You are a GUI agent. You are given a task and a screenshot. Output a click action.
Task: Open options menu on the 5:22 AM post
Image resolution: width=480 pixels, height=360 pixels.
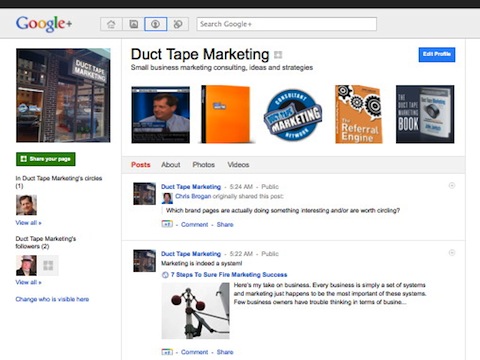452,253
